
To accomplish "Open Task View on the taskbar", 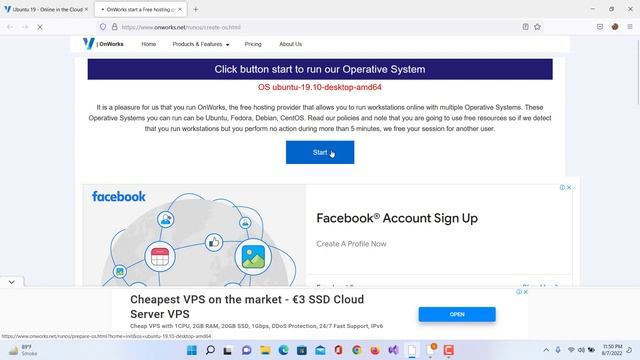I will click(x=228, y=350).
